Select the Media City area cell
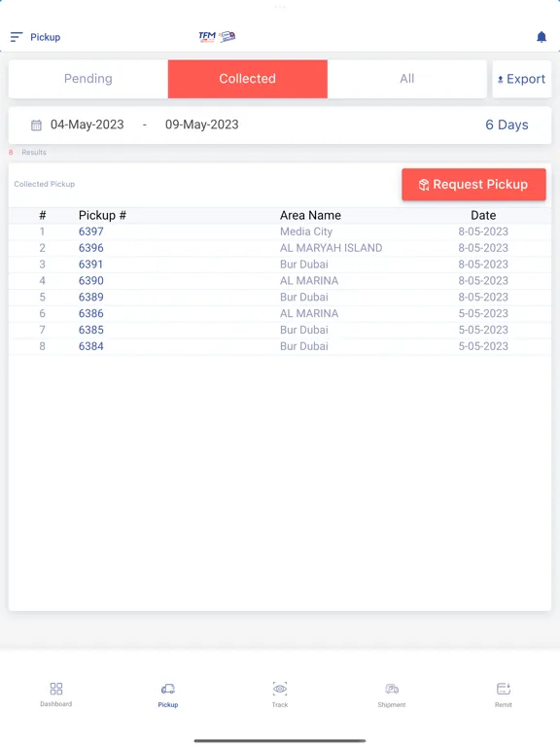The image size is (560, 747). 306,232
